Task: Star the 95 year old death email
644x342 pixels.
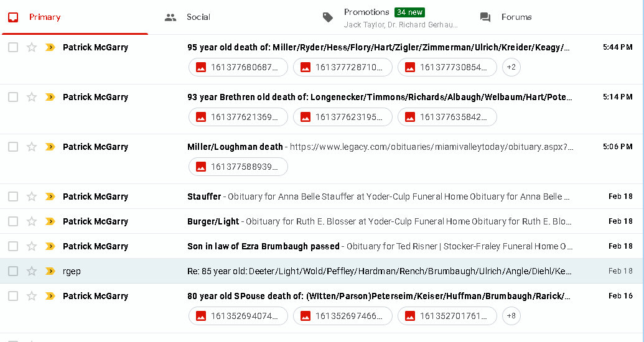Action: (x=32, y=47)
